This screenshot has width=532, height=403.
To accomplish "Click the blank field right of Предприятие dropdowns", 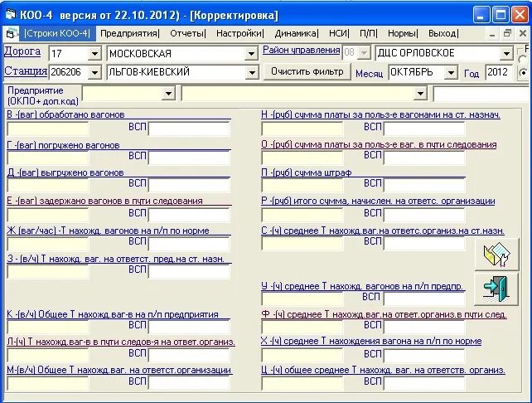I will coord(481,94).
